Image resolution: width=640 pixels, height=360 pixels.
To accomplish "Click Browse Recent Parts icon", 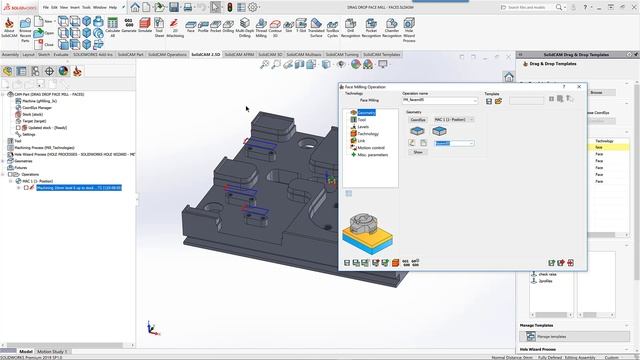I will pyautogui.click(x=25, y=30).
